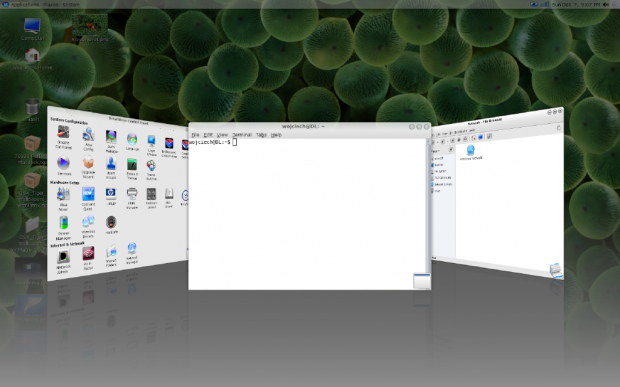This screenshot has width=620, height=387.
Task: Open Upgrade Wizard box icon in control panel
Action: 88,167
